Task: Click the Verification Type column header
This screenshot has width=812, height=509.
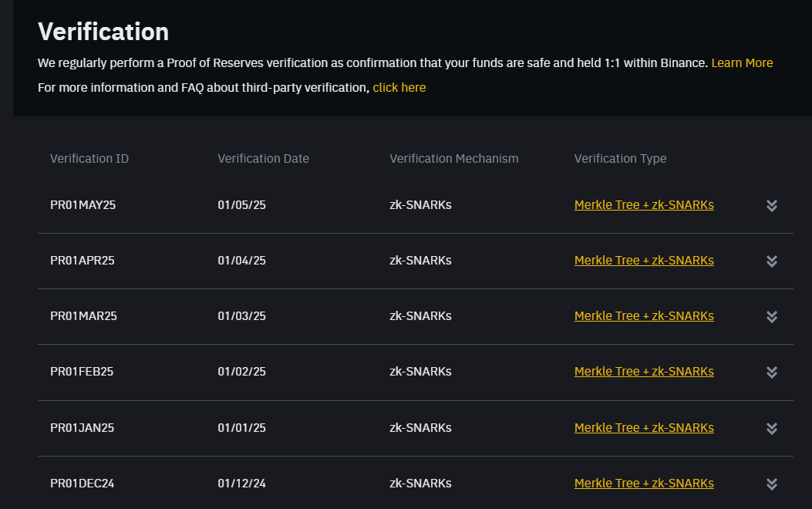Action: point(620,159)
